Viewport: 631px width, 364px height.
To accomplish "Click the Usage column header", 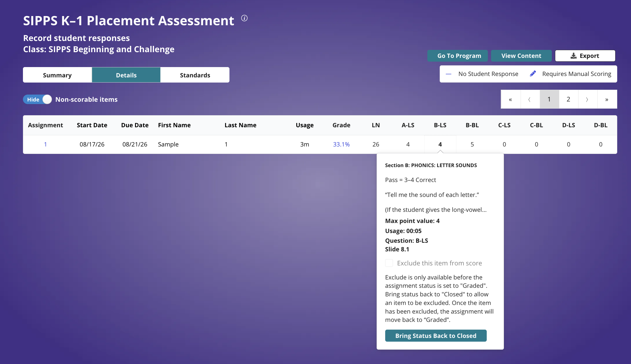I will coord(305,125).
